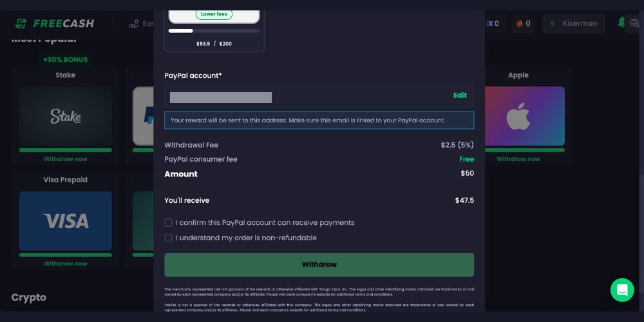
Task: Open the live chat support bubble
Action: pyautogui.click(x=622, y=290)
